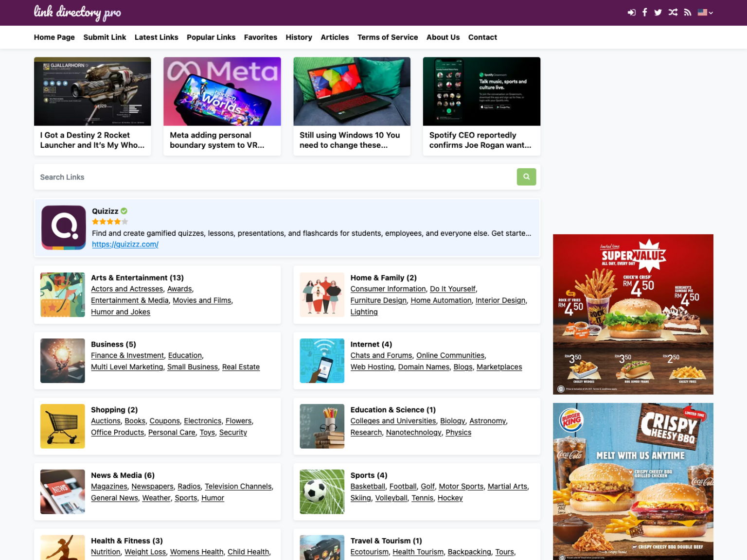Open the Submit Link menu item
This screenshot has height=560, width=747.
[x=105, y=37]
